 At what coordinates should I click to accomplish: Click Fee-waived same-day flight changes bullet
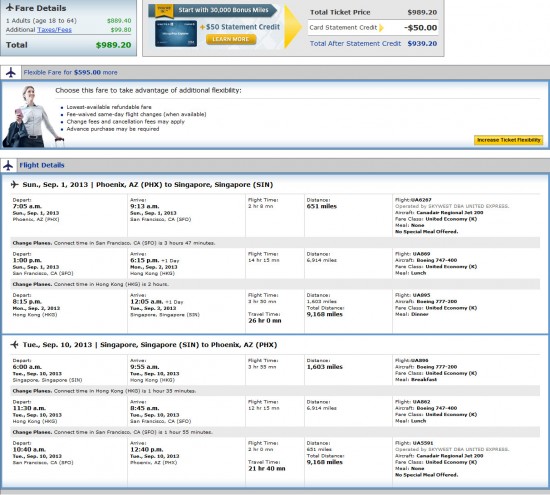[136, 114]
